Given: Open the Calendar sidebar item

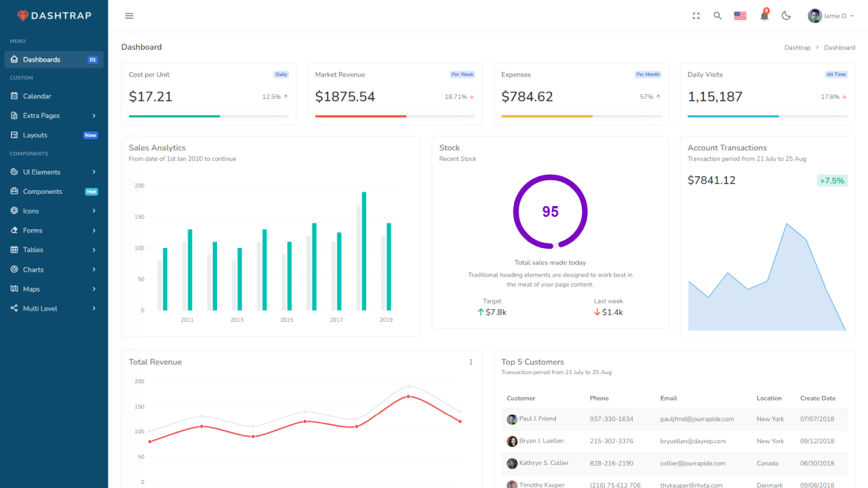Looking at the screenshot, I should point(37,96).
